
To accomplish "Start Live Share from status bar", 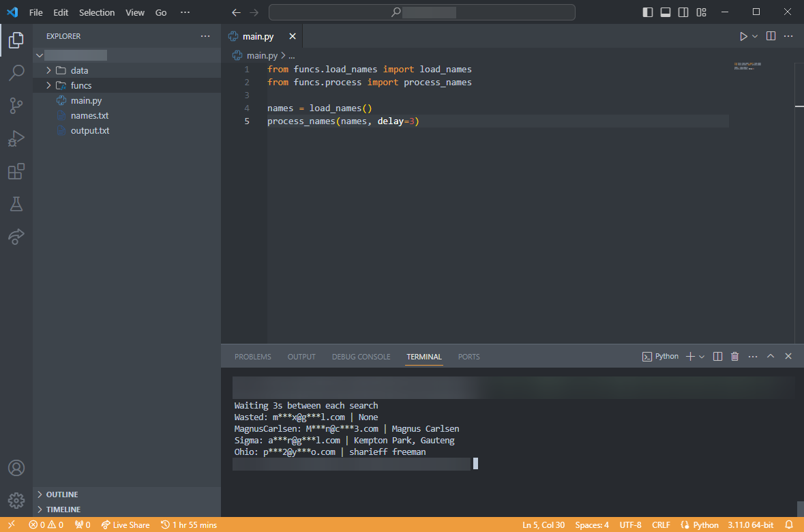I will 125,524.
